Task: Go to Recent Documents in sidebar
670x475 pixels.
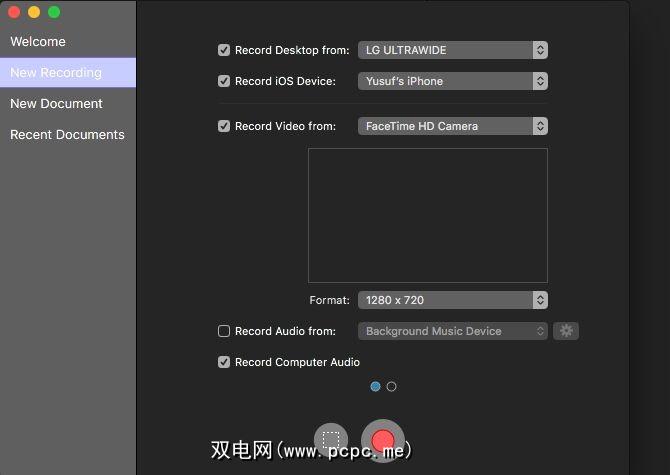Action: pos(67,135)
